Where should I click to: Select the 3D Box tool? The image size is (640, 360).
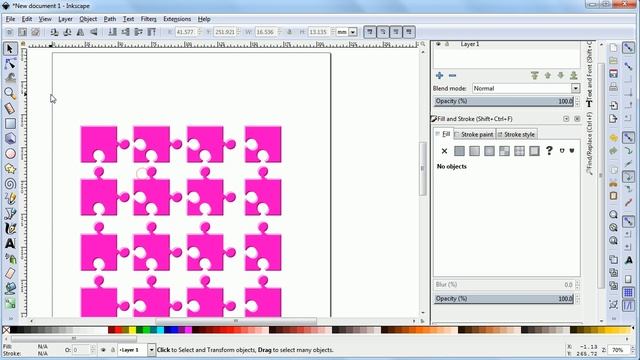tap(10, 138)
